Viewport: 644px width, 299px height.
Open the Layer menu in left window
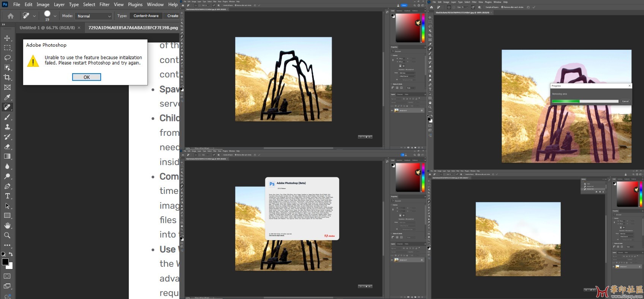[59, 5]
